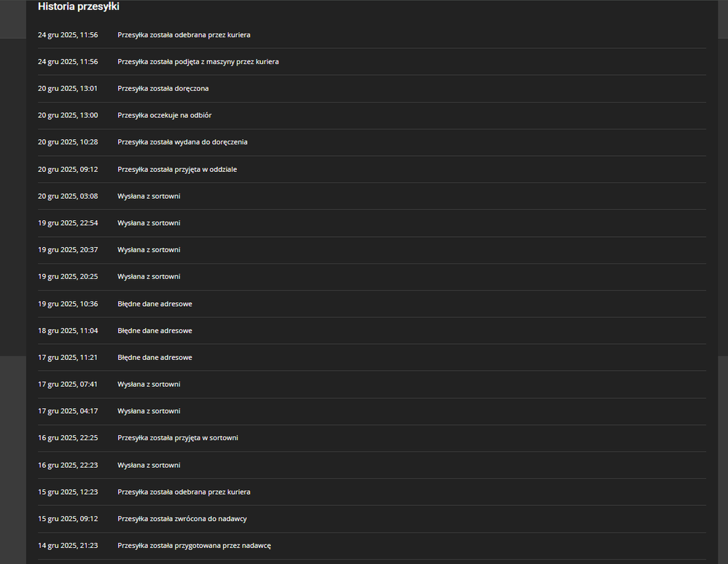Click the 15 gru 2025, 12:23 timestamp
The height and width of the screenshot is (564, 728).
[x=68, y=493]
